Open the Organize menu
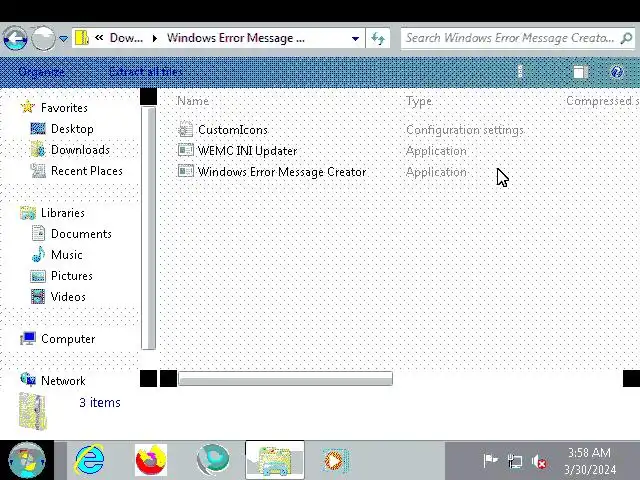Screen dimensions: 640x480 [41, 72]
